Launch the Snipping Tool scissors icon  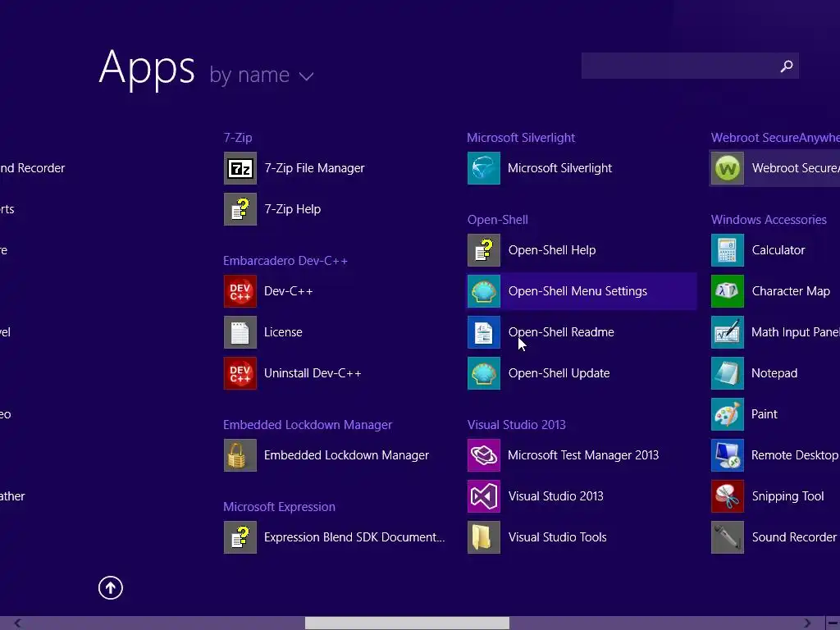click(728, 496)
